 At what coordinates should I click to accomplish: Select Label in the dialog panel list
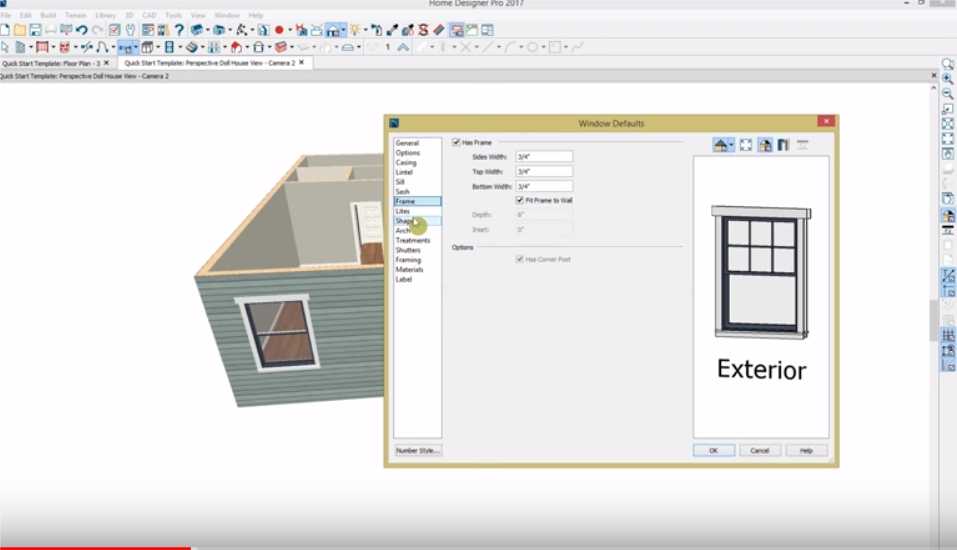point(403,279)
